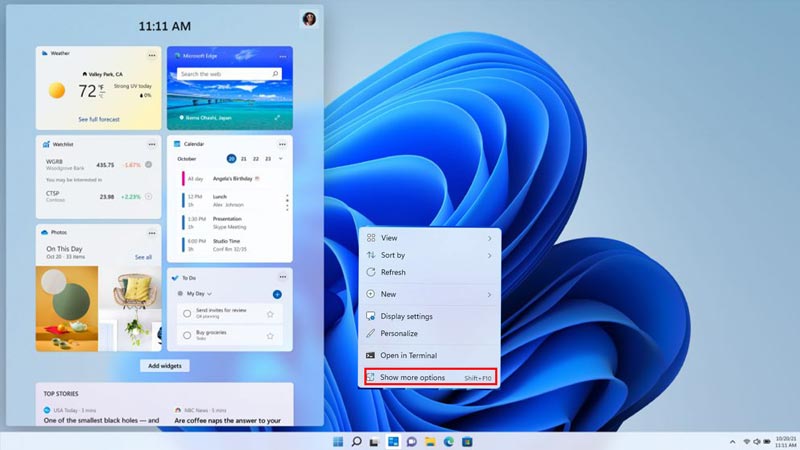The height and width of the screenshot is (450, 800).
Task: Open Microsoft Edge widget more options menu
Action: click(x=283, y=57)
